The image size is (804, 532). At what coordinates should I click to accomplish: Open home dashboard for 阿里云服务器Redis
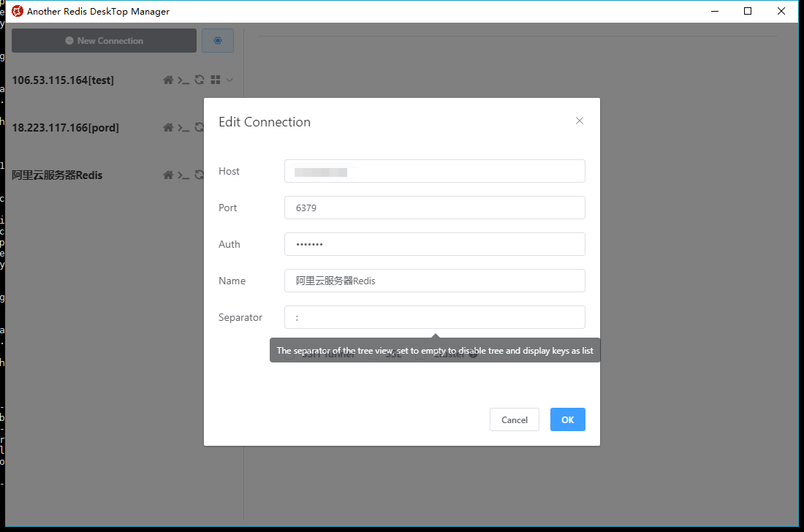167,175
